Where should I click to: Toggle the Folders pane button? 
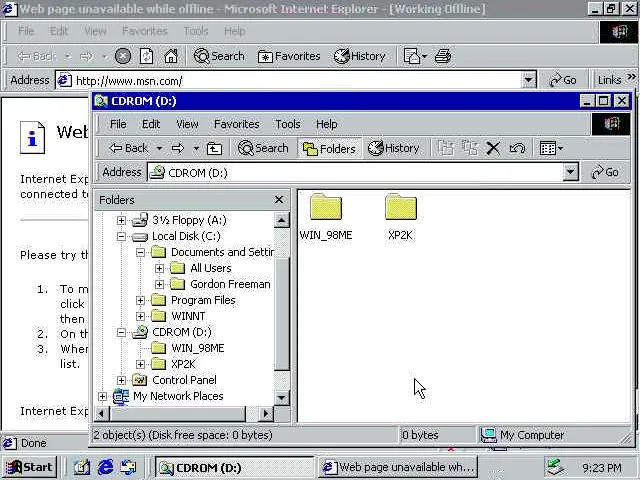tap(329, 149)
